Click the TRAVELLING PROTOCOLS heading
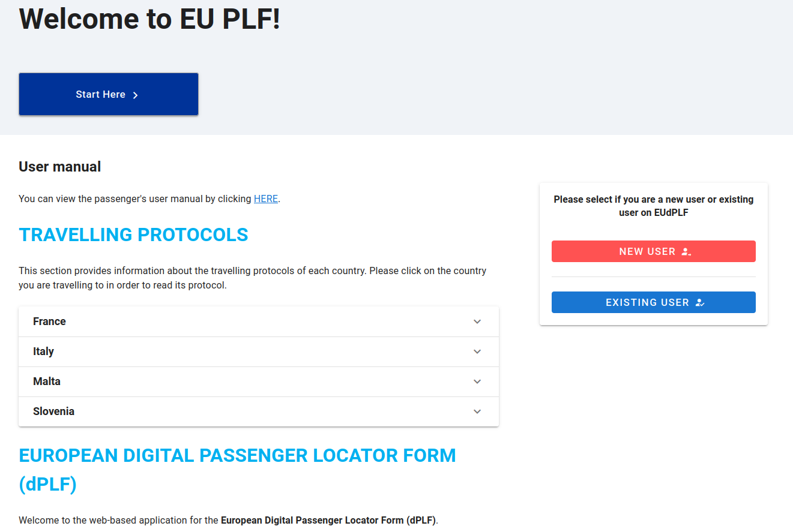The image size is (793, 532). 133,235
